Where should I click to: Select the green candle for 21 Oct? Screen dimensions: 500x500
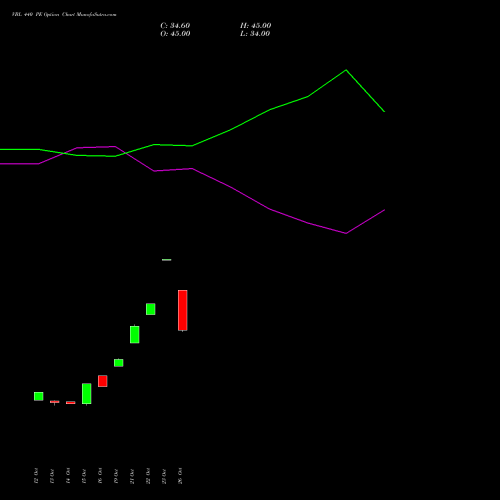coord(135,334)
